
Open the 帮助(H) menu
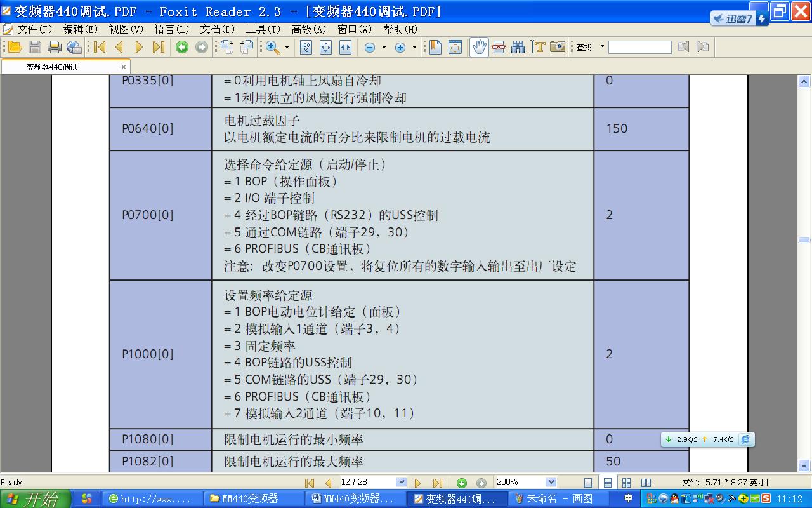pyautogui.click(x=400, y=29)
